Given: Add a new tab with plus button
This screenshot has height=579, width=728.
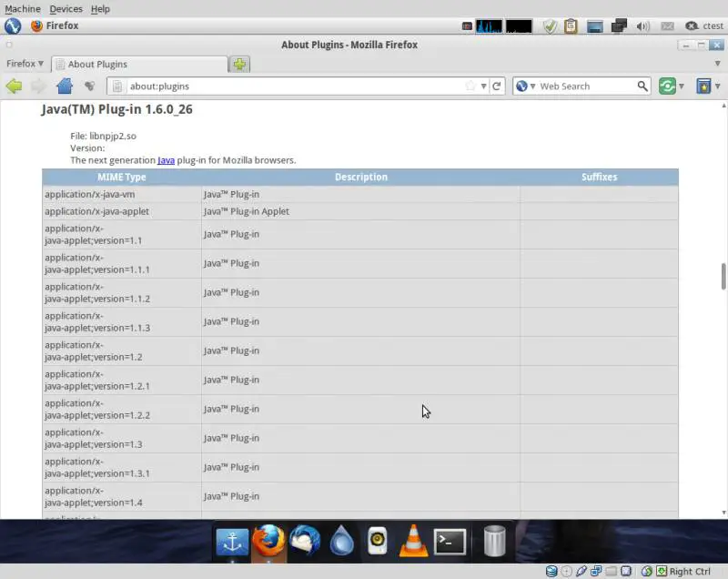Looking at the screenshot, I should (239, 64).
